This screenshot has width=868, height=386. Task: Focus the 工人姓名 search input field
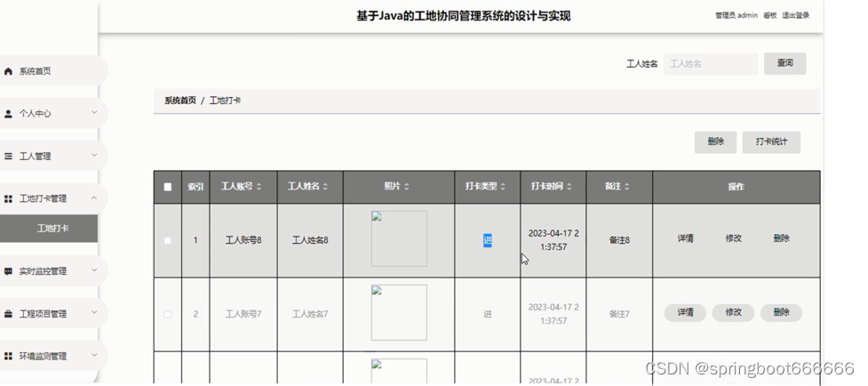click(x=711, y=64)
